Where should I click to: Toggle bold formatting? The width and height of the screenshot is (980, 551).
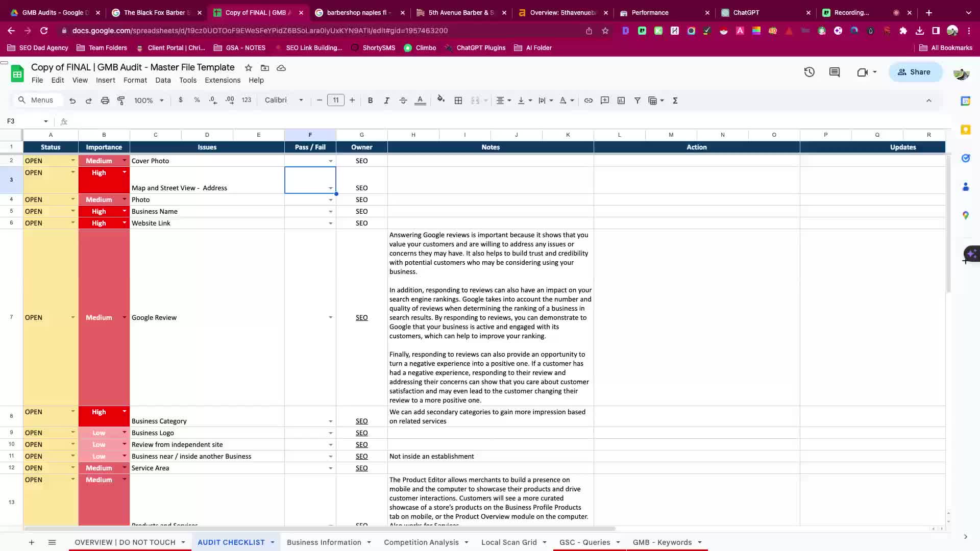(x=370, y=101)
